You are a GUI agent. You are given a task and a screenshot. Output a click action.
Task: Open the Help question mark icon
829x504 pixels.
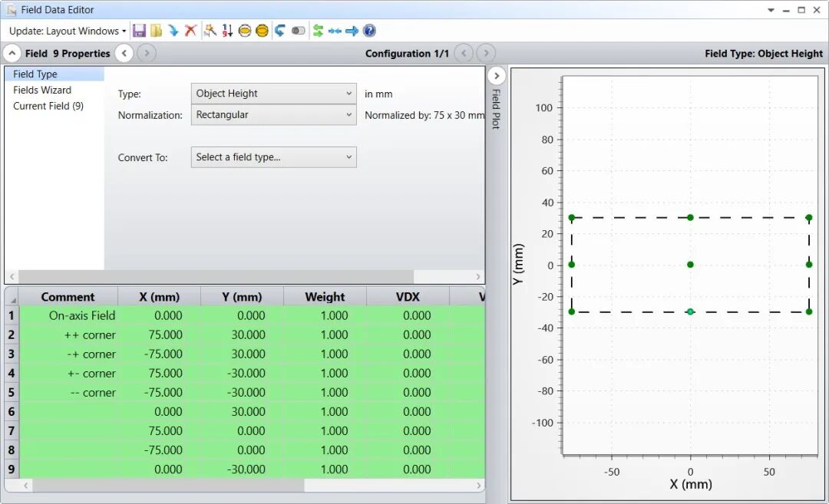tap(370, 31)
